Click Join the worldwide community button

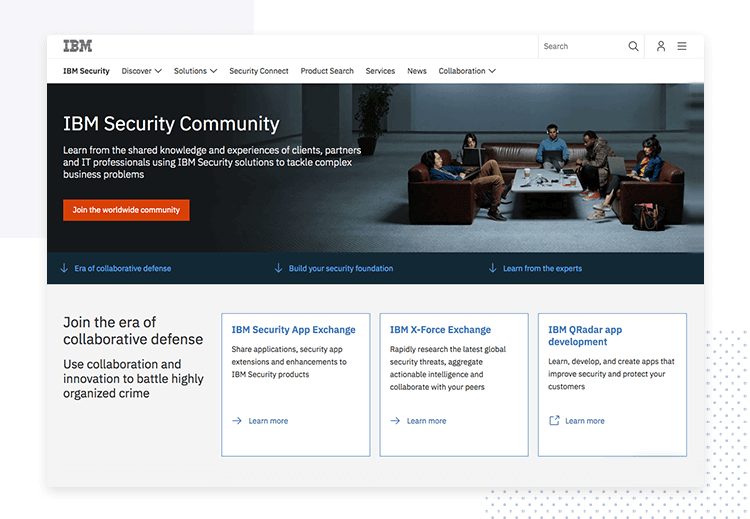click(x=126, y=210)
